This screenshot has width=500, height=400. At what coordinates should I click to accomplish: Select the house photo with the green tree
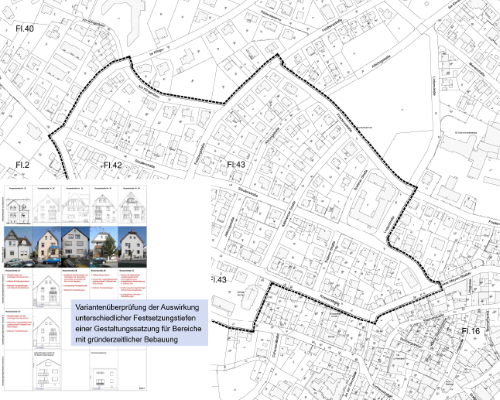click(x=104, y=247)
